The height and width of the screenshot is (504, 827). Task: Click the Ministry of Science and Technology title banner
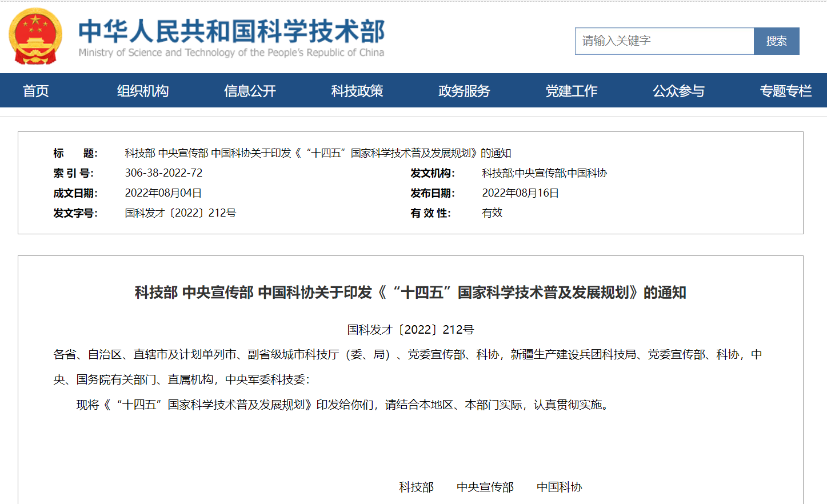231,38
